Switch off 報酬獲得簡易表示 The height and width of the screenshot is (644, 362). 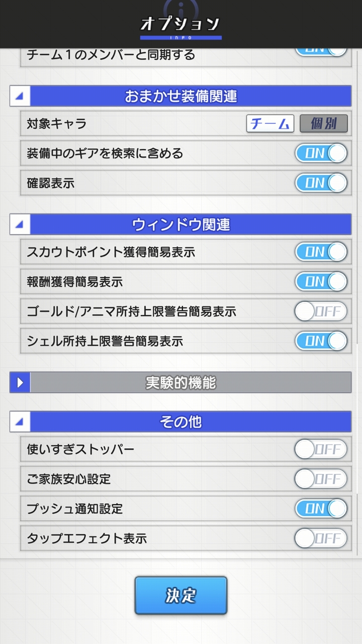pos(321,281)
